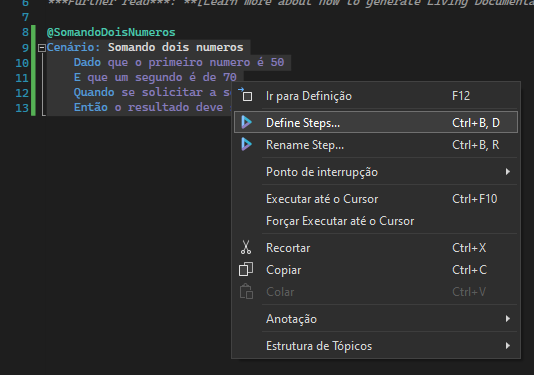Open the Anotação menu item

pos(376,319)
